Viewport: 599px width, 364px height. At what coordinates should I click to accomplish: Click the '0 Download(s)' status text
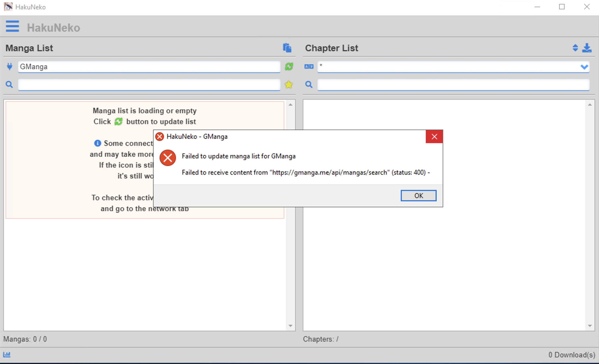pos(572,355)
